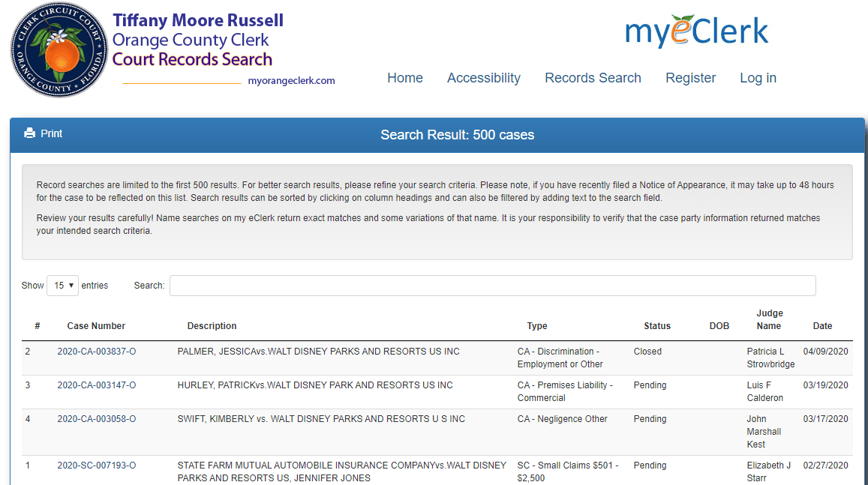The image size is (868, 485).
Task: Select the PALMER, JESSICA description text
Action: point(318,351)
